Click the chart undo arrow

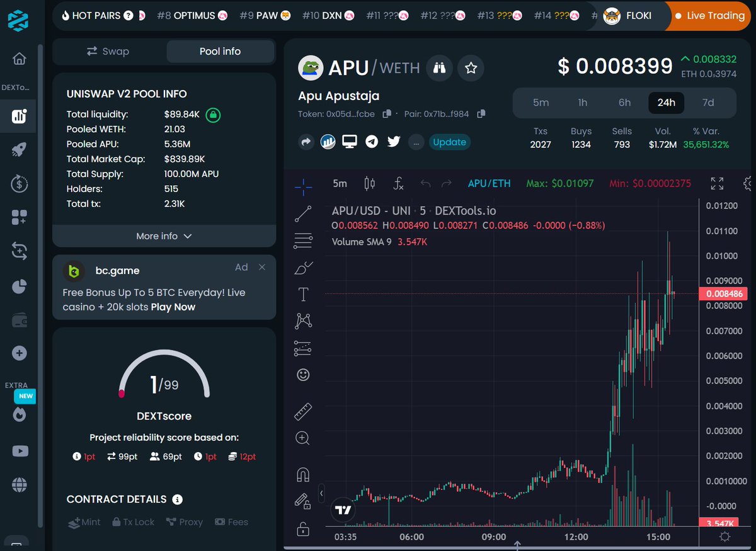tap(425, 183)
